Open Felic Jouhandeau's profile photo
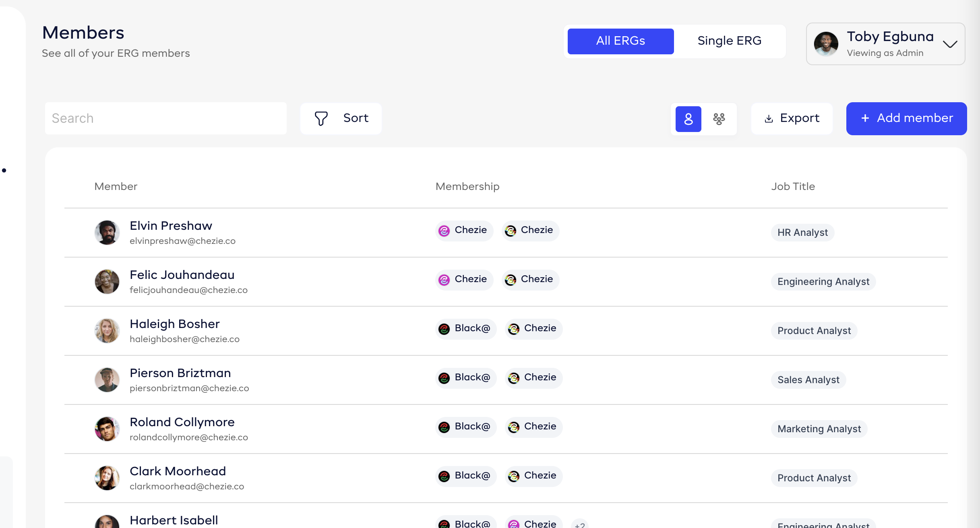980x528 pixels. (x=107, y=281)
